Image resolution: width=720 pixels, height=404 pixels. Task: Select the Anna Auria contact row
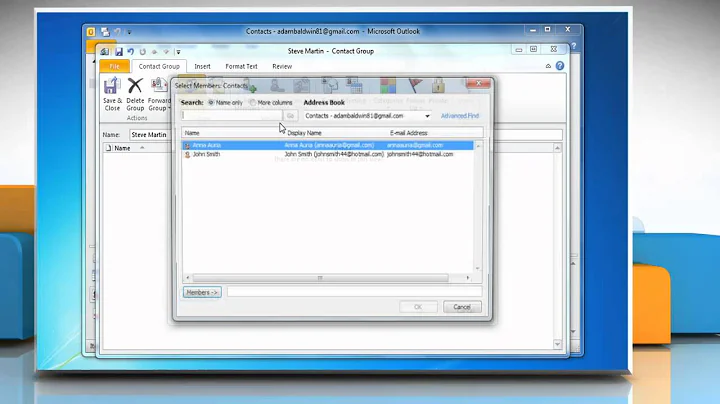pos(327,145)
